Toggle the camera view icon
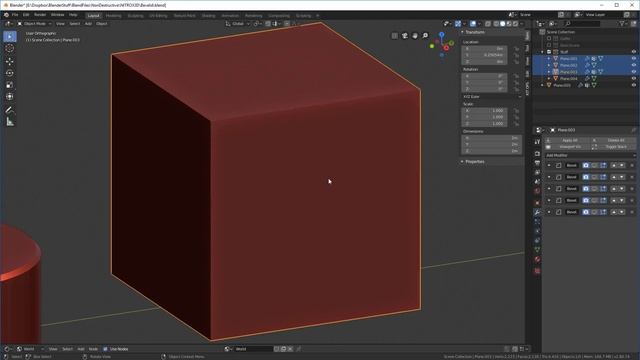 [x=405, y=36]
